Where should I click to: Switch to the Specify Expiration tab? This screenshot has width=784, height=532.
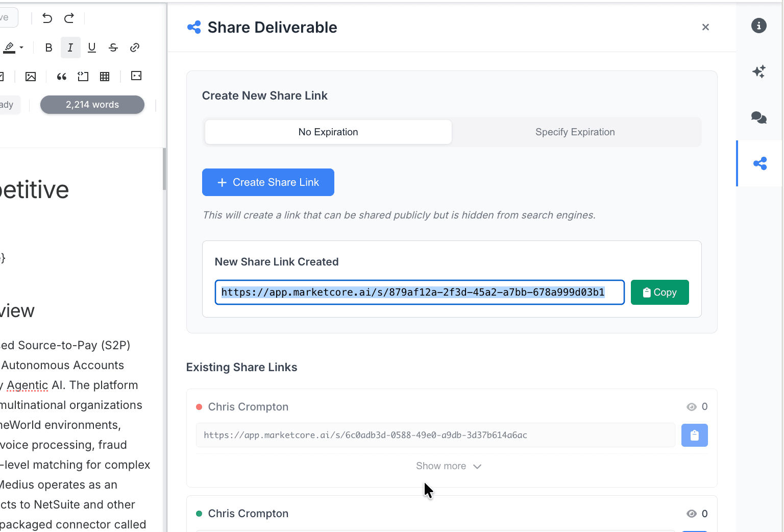tap(575, 132)
